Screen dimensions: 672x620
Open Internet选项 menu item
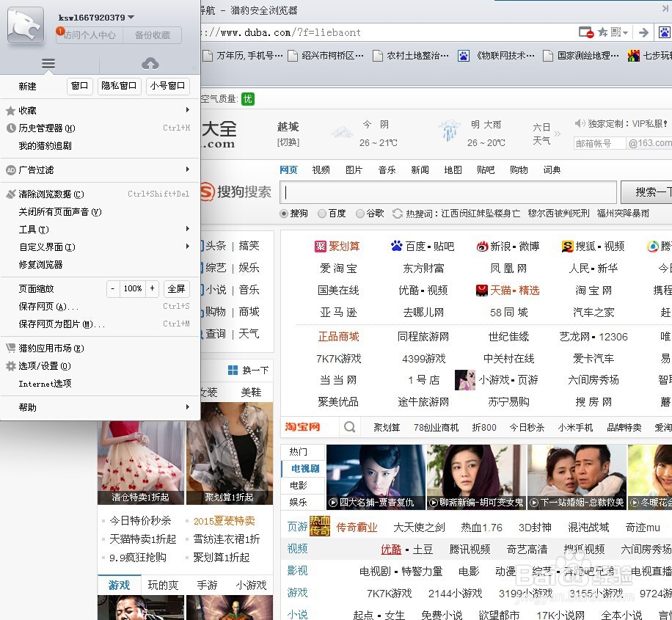pos(100,384)
